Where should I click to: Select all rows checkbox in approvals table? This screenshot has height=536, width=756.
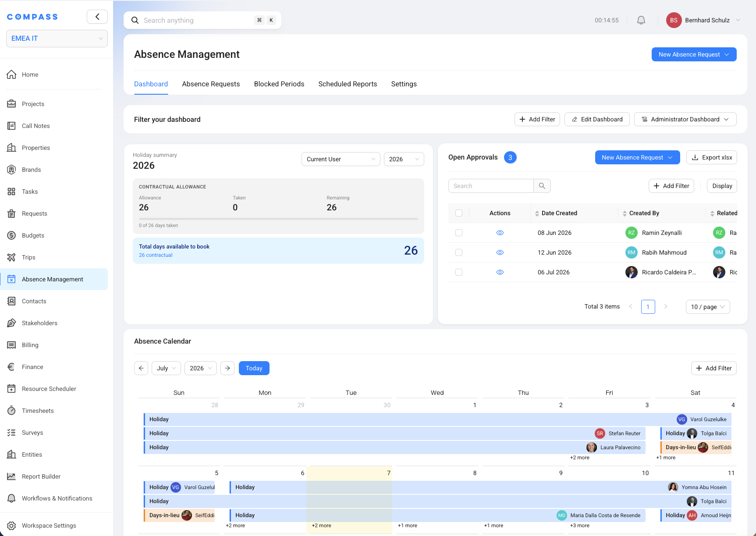tap(459, 213)
